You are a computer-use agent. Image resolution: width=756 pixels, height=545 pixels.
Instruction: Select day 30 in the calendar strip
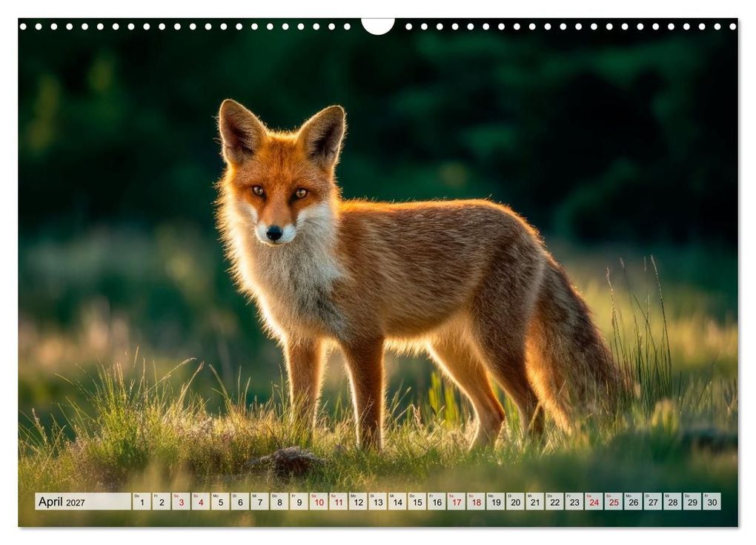pos(712,501)
